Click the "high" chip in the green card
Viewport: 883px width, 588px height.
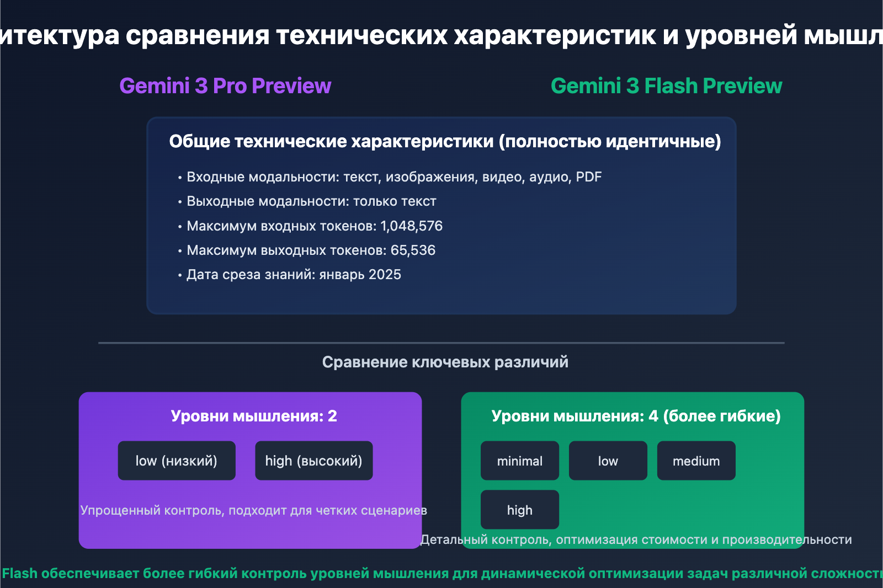pos(519,509)
